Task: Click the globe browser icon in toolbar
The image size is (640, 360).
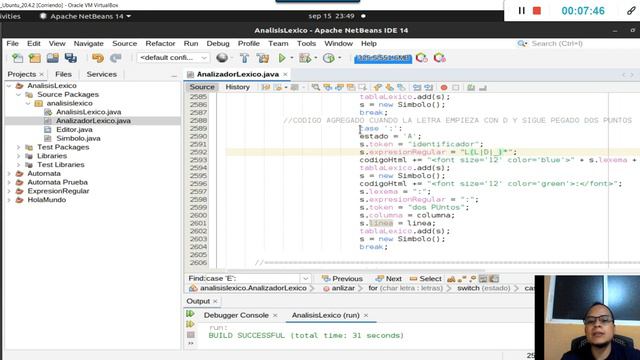Action: (x=222, y=58)
